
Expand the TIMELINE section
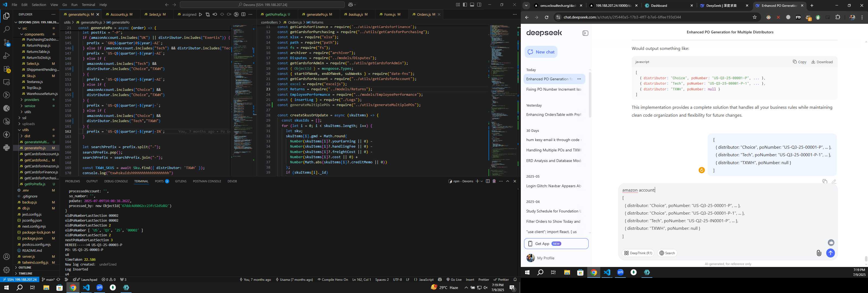pyautogui.click(x=25, y=273)
